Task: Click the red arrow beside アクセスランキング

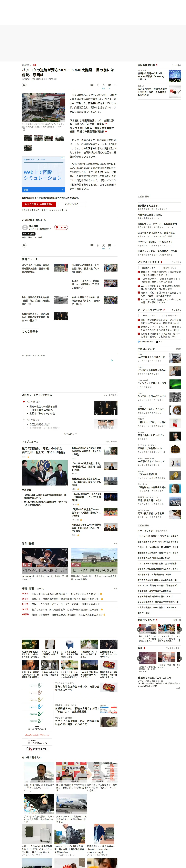Action: [161, 262]
